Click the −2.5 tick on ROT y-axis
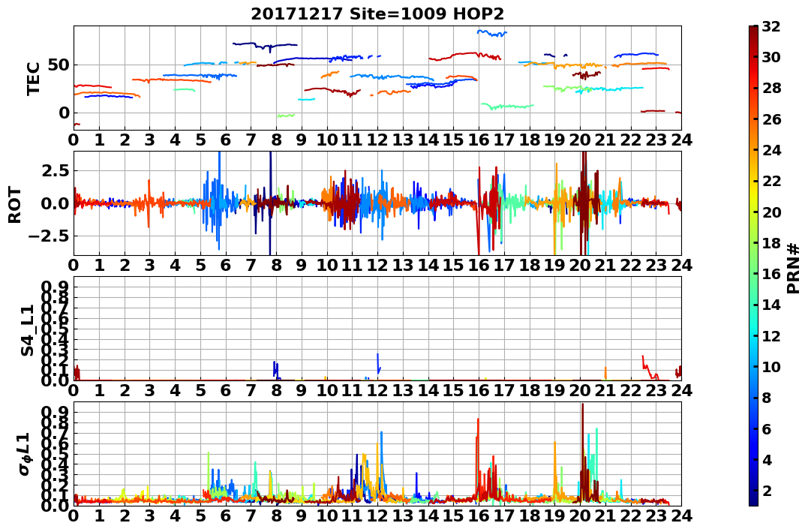Screen dimensions: 808x532 pyautogui.click(x=50, y=236)
